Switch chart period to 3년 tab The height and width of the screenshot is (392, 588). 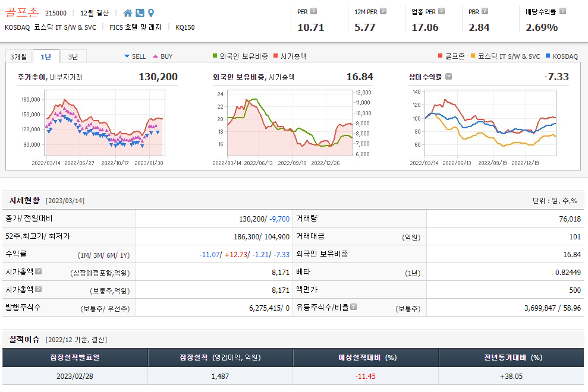pos(73,56)
